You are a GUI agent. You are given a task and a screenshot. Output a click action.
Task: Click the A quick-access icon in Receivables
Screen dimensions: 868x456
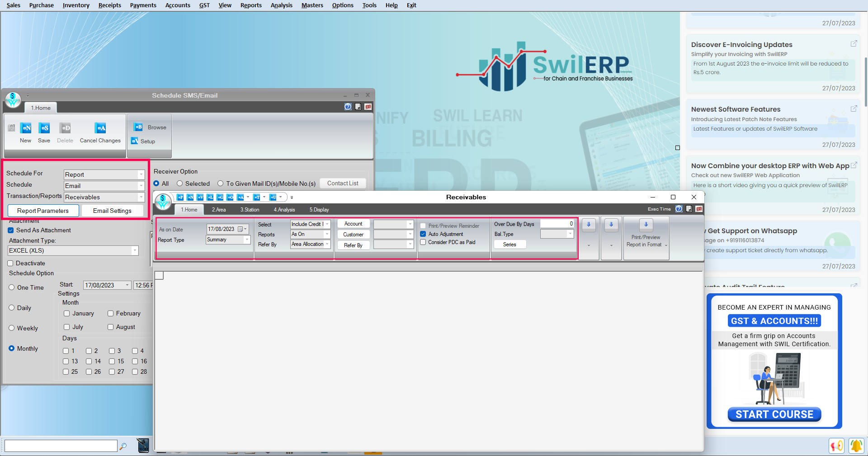click(x=241, y=197)
